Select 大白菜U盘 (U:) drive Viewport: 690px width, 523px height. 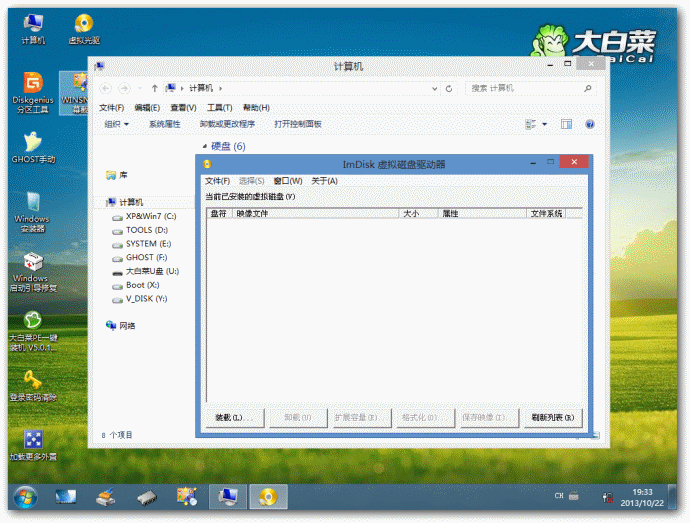point(146,271)
